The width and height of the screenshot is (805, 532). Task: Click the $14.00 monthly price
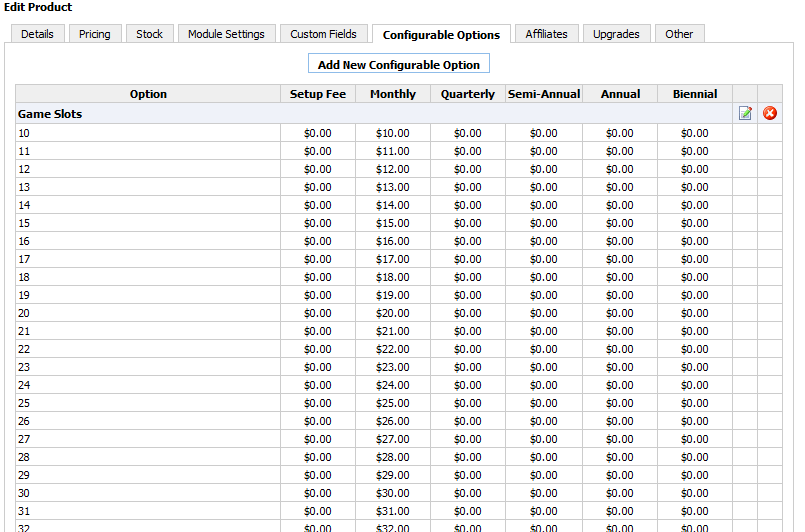click(393, 205)
